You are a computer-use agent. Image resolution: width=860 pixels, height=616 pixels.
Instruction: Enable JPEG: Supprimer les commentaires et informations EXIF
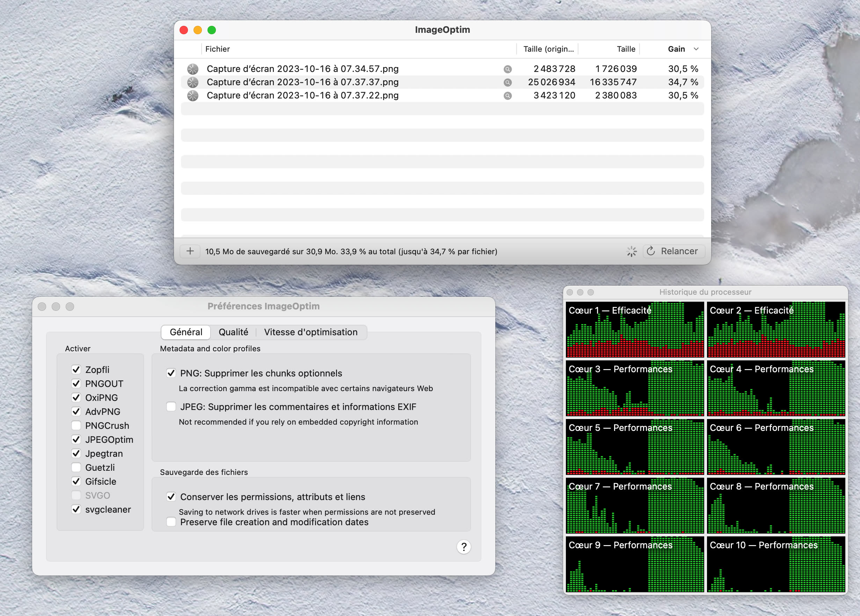pos(171,407)
